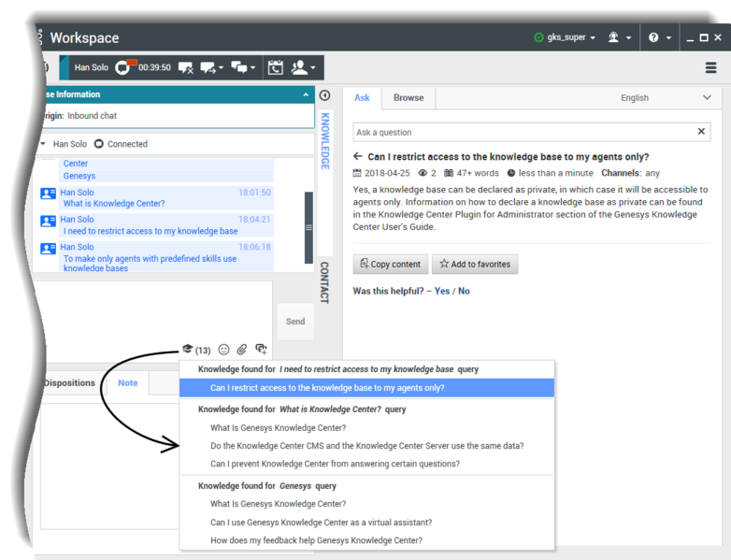Select the Note tab
731x560 pixels.
click(x=128, y=382)
